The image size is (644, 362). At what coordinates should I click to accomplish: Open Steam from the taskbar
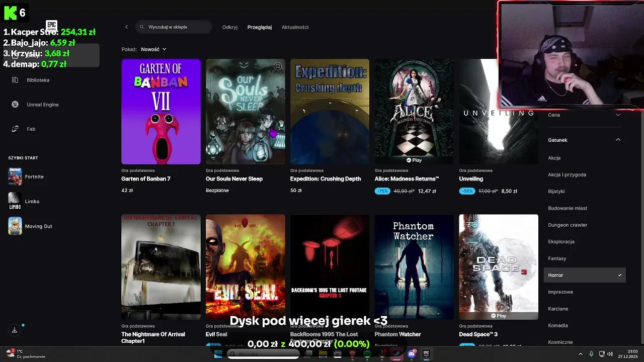[x=397, y=354]
